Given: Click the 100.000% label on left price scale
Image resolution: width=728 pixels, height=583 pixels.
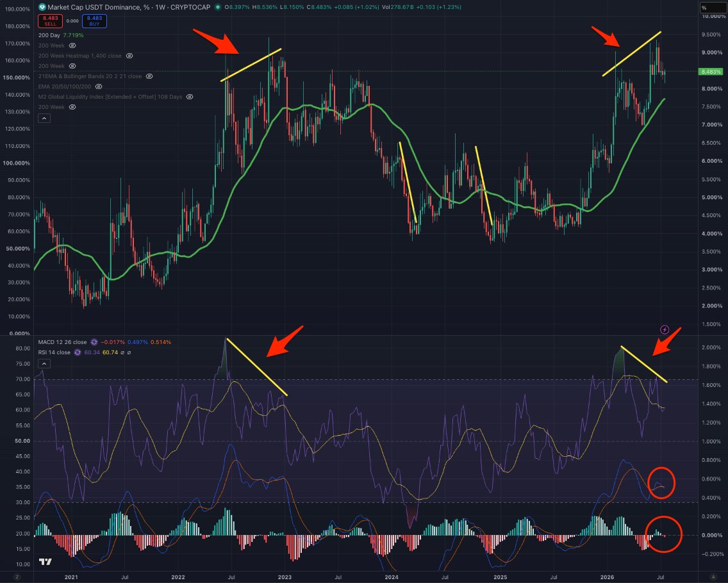Looking at the screenshot, I should (x=16, y=163).
